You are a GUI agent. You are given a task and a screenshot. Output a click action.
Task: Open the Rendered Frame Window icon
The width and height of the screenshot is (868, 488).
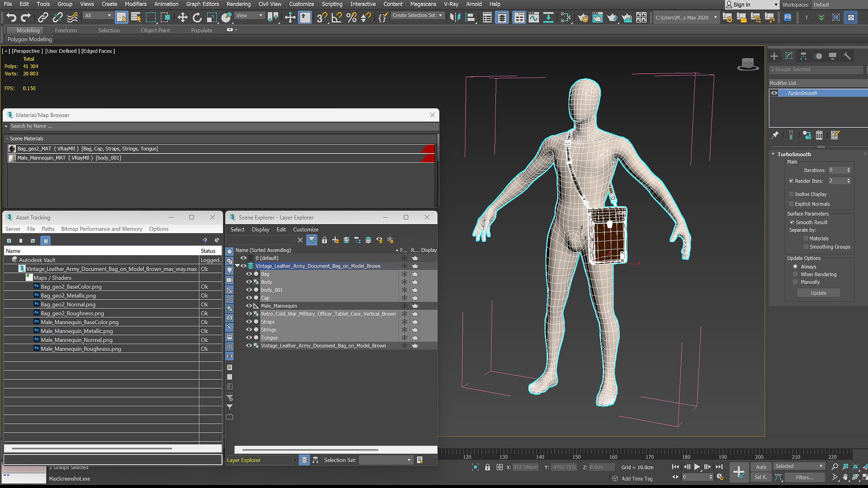coord(597,17)
